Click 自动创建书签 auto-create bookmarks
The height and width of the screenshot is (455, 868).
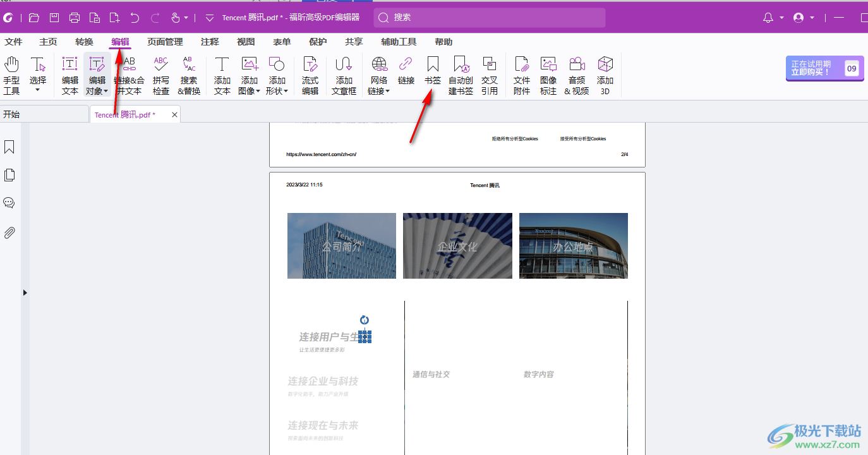click(x=461, y=75)
